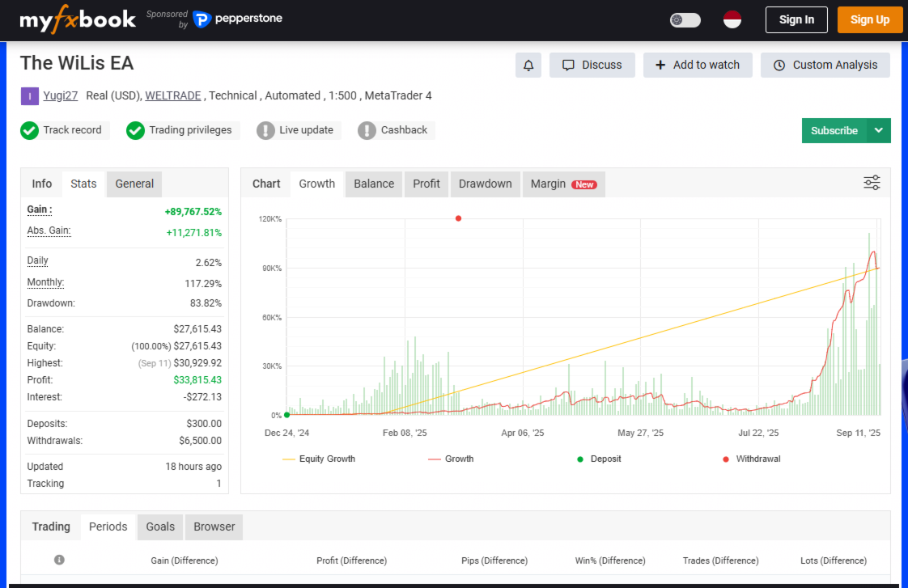Open the General tab in info panel
This screenshot has width=908, height=588.
pyautogui.click(x=134, y=184)
